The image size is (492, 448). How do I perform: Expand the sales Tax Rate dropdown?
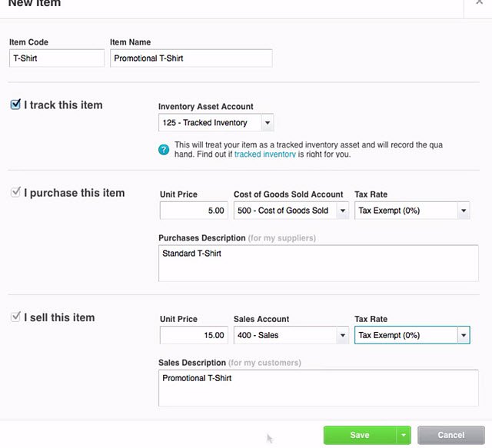coord(463,335)
